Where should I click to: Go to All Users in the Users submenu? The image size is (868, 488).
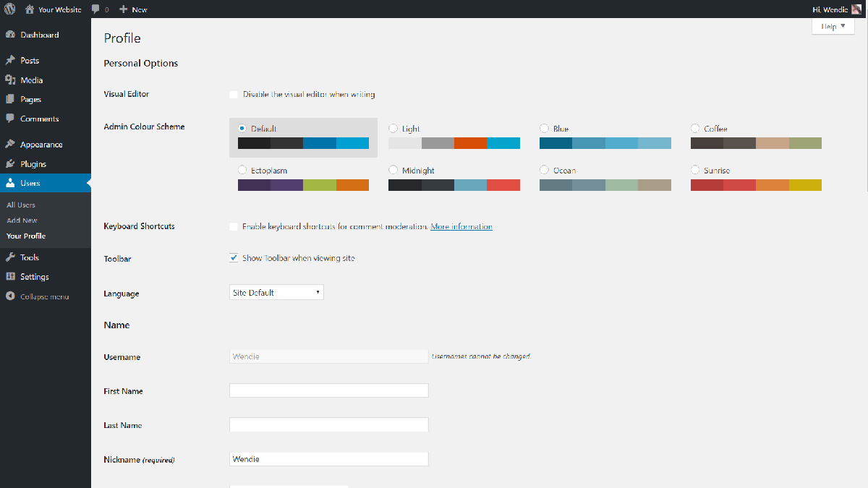coord(21,204)
